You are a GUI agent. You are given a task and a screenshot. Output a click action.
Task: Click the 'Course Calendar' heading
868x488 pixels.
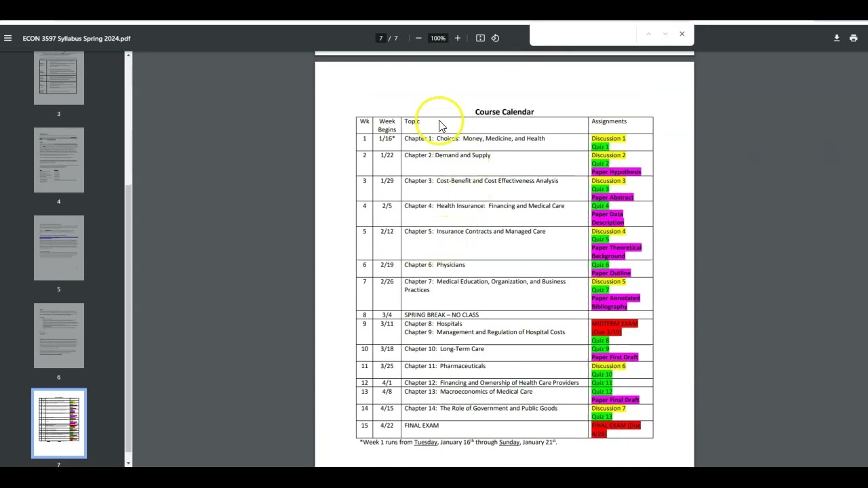[505, 112]
